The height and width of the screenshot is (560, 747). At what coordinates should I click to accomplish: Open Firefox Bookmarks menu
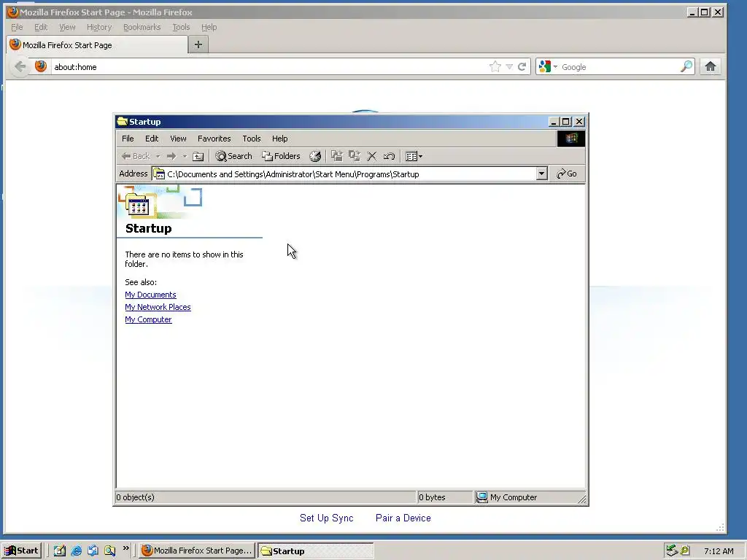(142, 27)
